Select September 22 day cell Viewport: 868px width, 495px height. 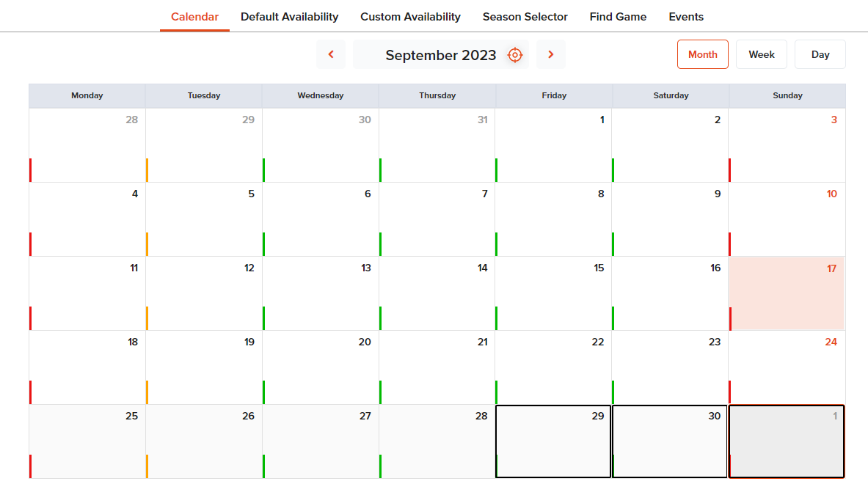pyautogui.click(x=553, y=367)
